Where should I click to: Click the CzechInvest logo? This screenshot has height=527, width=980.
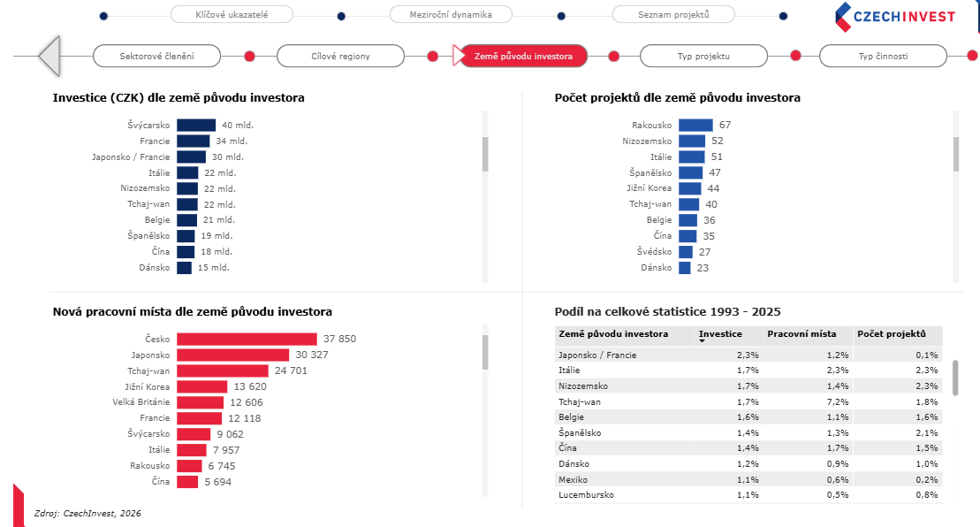pyautogui.click(x=895, y=17)
